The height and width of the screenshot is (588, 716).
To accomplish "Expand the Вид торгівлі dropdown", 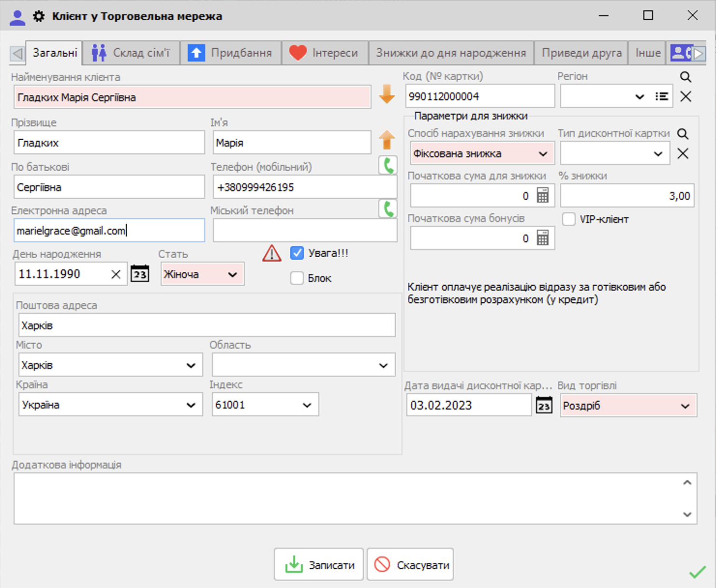I will tap(685, 406).
